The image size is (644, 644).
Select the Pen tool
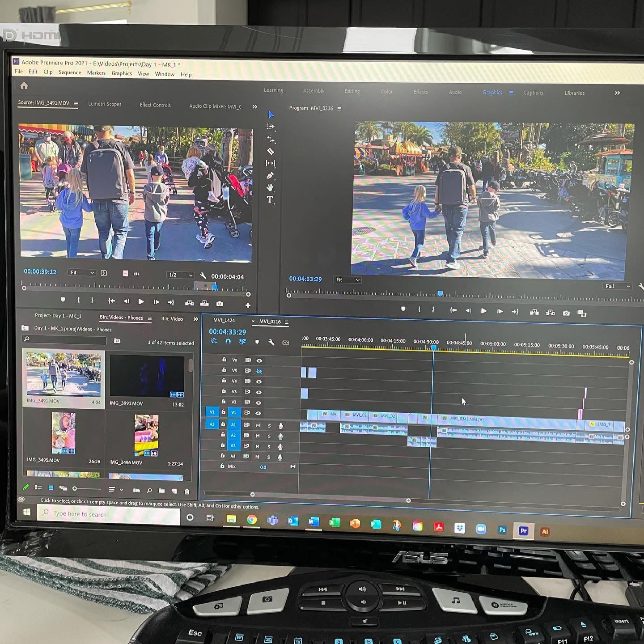coord(270,176)
